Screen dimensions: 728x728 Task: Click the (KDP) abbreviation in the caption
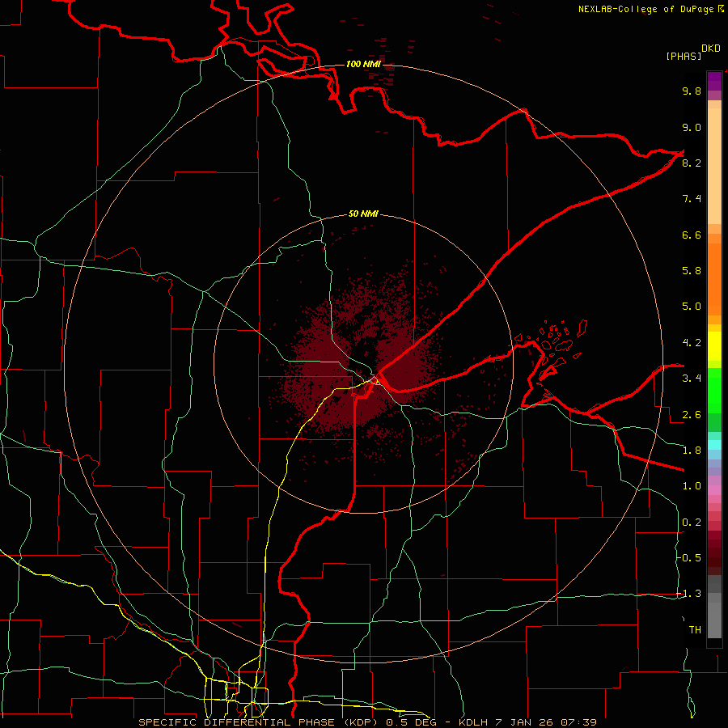point(363,722)
